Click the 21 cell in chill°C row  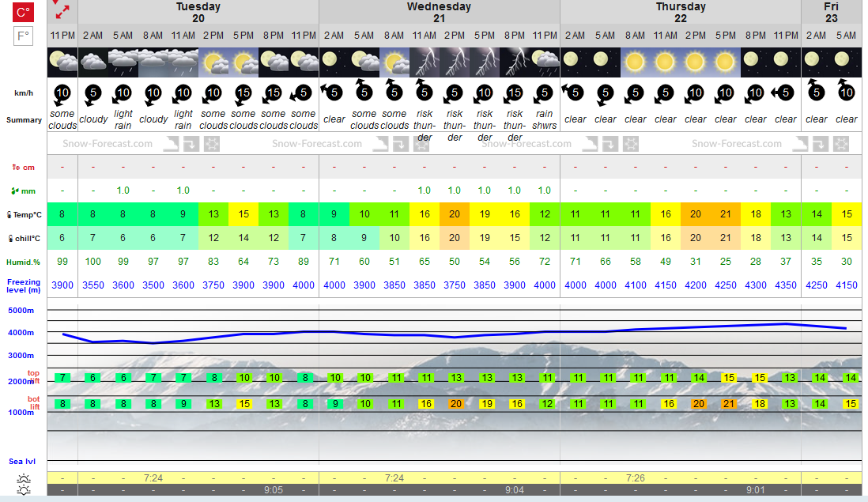[x=725, y=238]
